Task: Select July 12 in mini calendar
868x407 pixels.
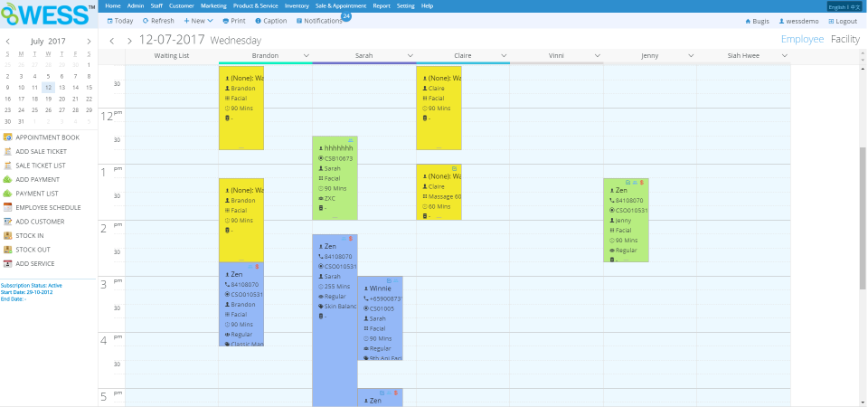Action: (48, 88)
